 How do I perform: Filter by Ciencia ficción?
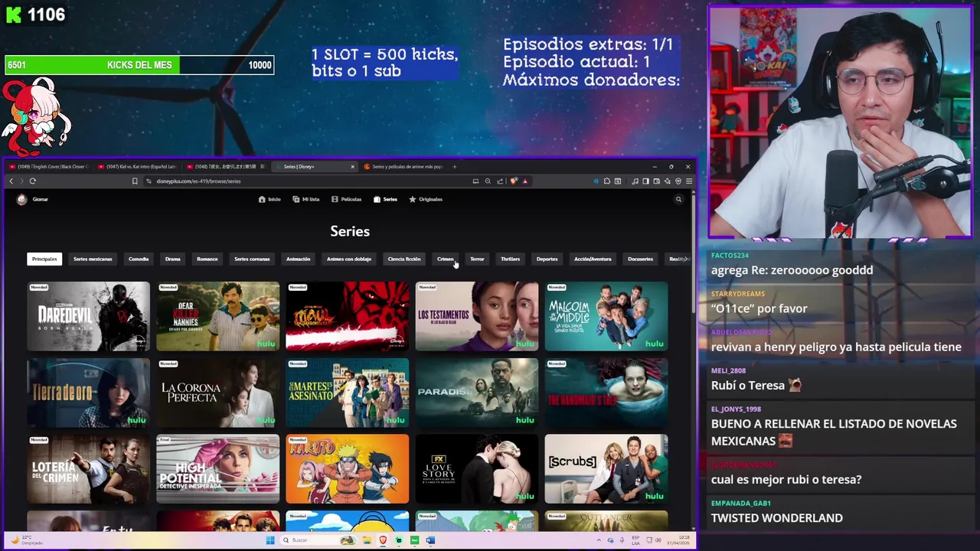[x=404, y=259]
